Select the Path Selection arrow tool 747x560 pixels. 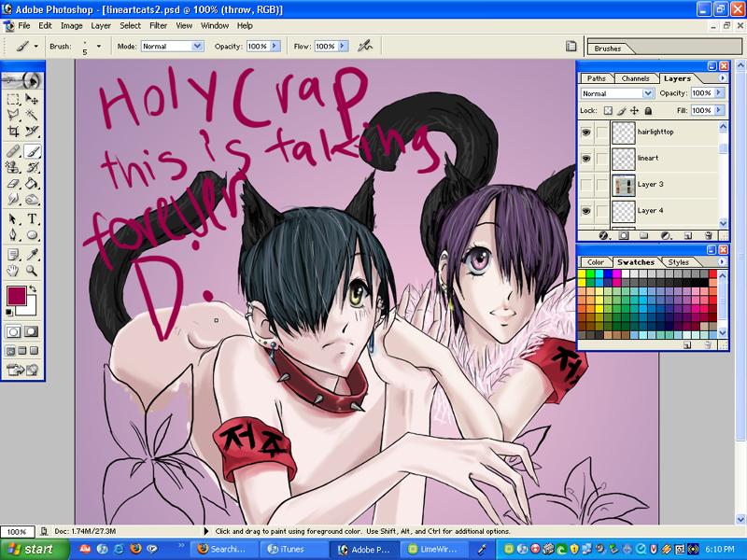13,219
